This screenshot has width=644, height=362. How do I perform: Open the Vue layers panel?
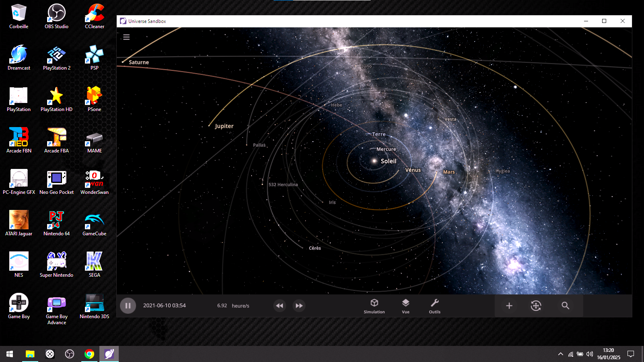pyautogui.click(x=405, y=306)
